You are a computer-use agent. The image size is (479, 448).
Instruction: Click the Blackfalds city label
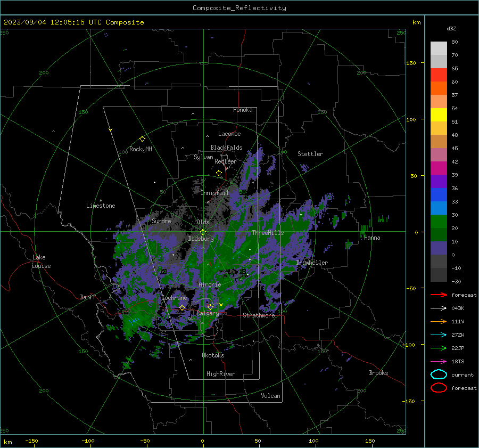[x=226, y=148]
